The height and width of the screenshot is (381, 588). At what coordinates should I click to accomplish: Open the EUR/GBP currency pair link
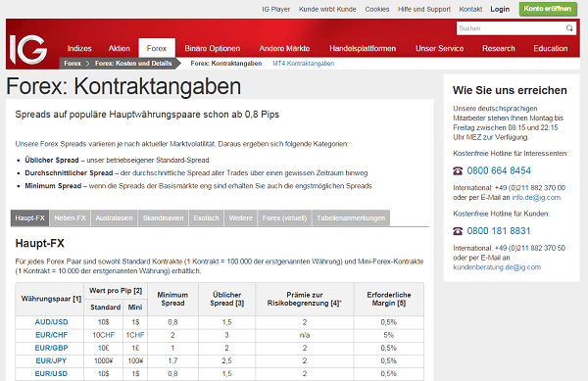[51, 348]
